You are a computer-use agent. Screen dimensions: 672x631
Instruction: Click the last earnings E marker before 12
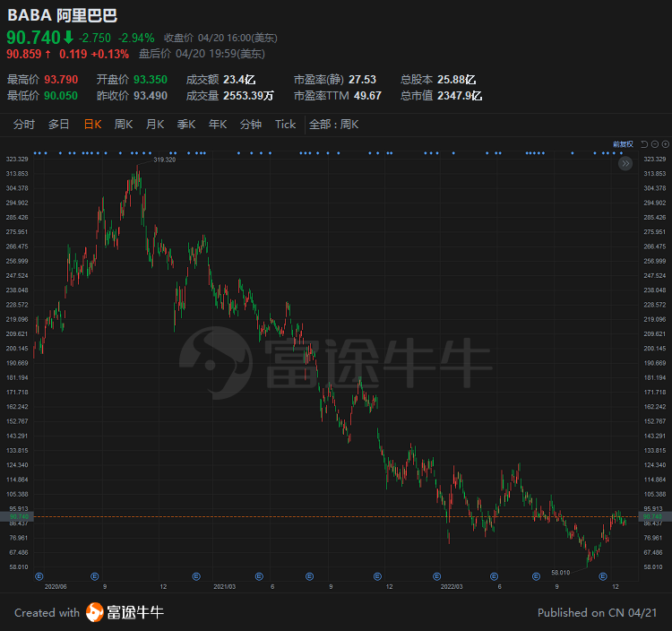[603, 576]
